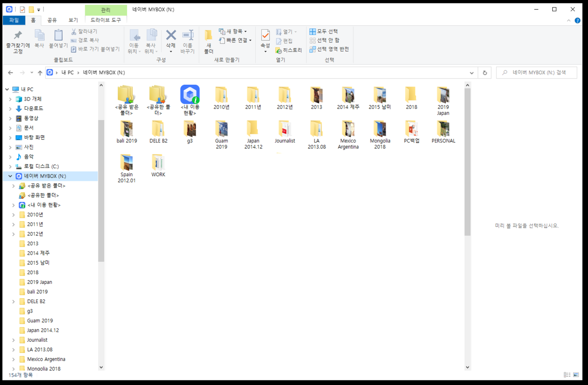Open the recent locations dropdown arrow
The width and height of the screenshot is (588, 385).
pyautogui.click(x=32, y=73)
